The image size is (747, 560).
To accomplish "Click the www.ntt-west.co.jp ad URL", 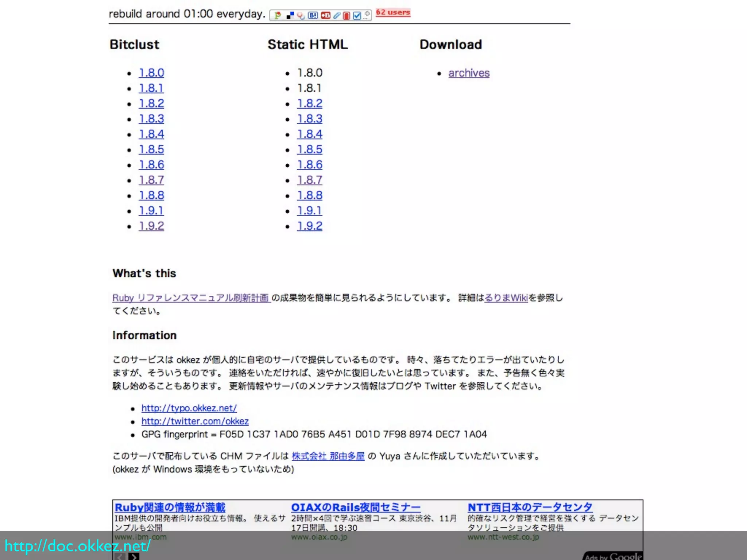I will [x=503, y=537].
